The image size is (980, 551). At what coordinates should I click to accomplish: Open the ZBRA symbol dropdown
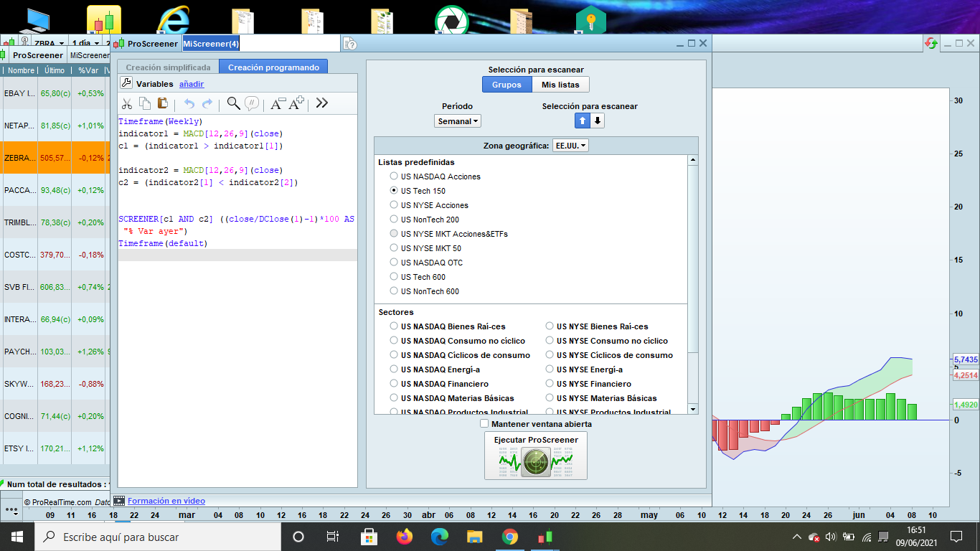(x=50, y=44)
